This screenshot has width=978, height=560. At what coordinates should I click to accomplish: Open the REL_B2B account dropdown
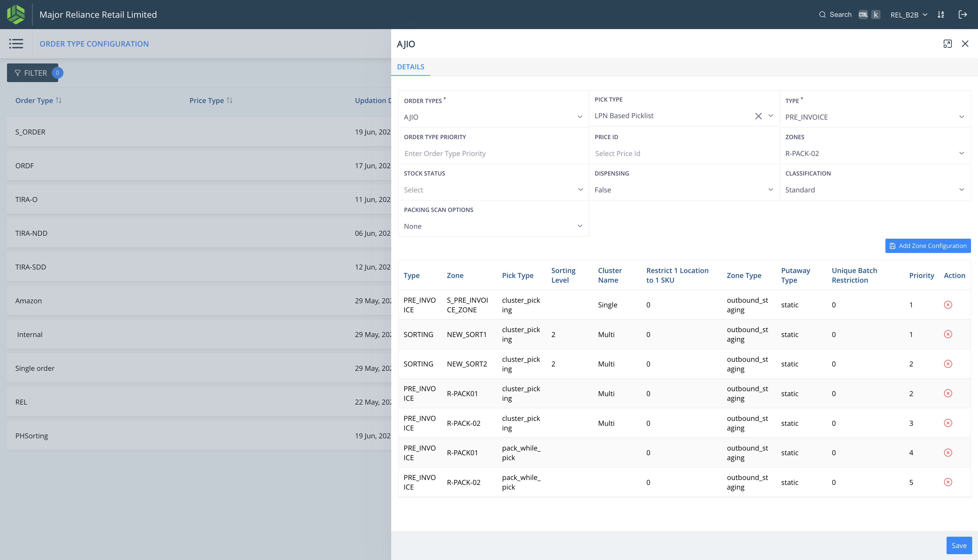(x=908, y=15)
